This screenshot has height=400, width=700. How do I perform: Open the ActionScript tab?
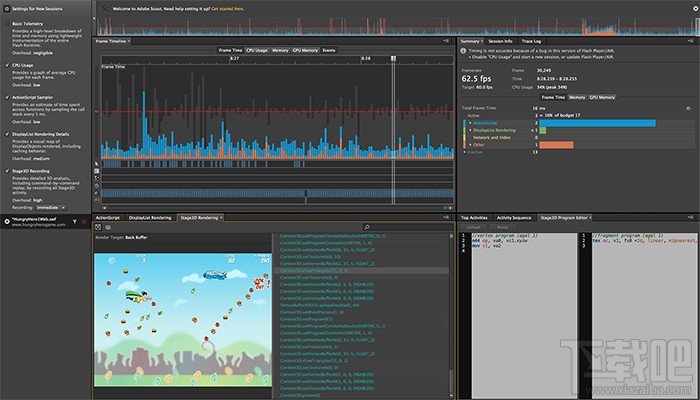pyautogui.click(x=108, y=217)
